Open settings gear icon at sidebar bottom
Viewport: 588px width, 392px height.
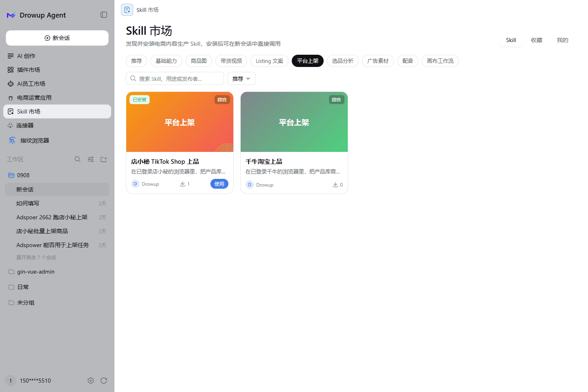[91, 381]
